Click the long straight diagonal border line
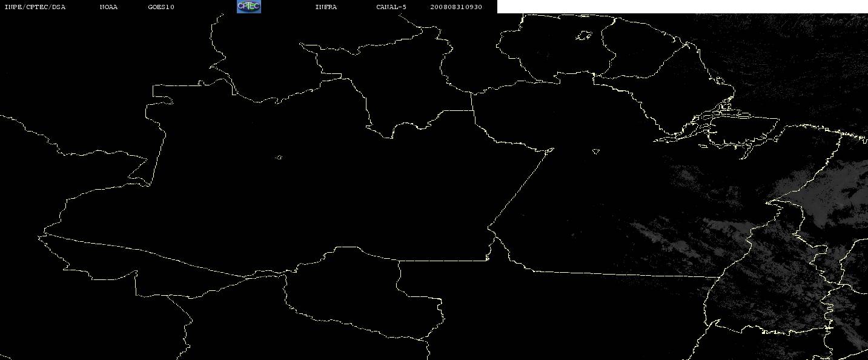 pos(521,188)
